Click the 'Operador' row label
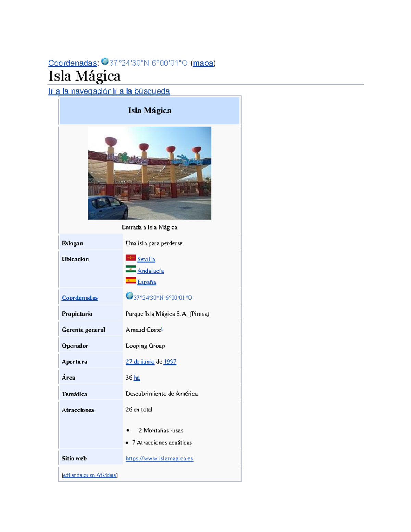 (75, 346)
